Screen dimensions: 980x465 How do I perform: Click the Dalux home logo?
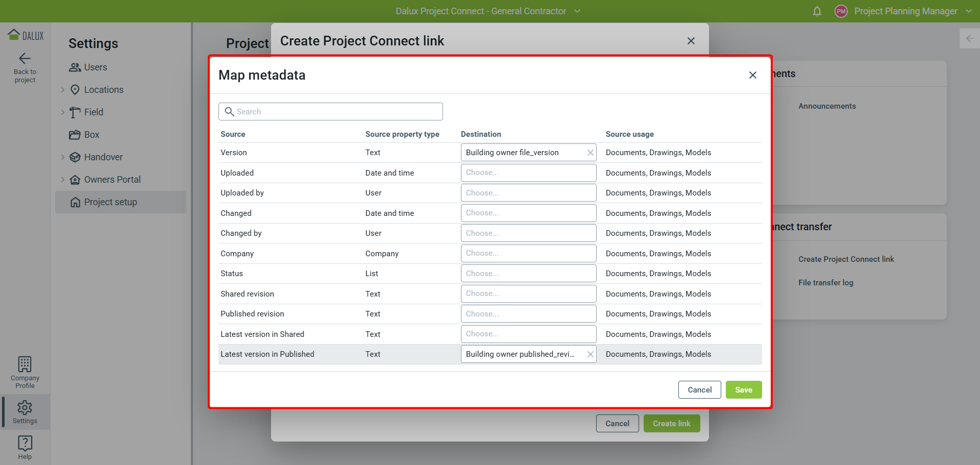point(26,35)
